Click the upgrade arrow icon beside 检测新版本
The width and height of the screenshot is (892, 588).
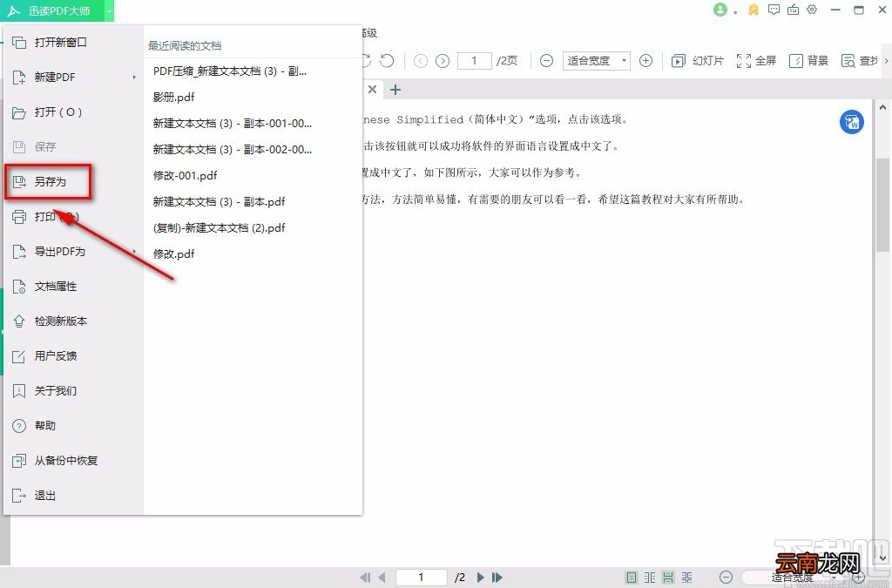tap(19, 321)
